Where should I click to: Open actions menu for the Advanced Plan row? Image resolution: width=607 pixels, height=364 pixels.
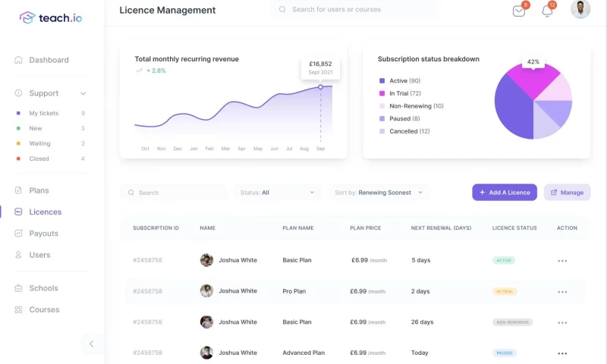click(562, 353)
